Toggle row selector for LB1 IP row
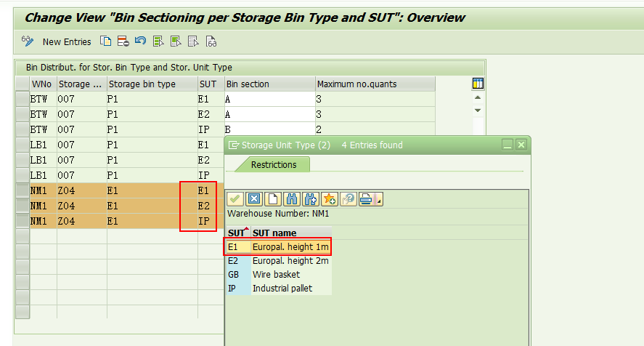Viewport: 644px width, 346px height. (x=23, y=175)
